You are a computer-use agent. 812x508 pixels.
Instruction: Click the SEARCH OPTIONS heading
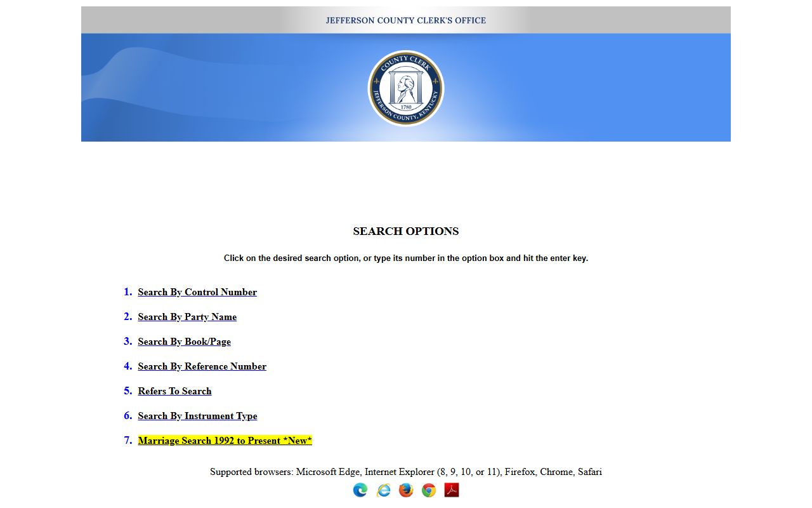[x=406, y=231]
